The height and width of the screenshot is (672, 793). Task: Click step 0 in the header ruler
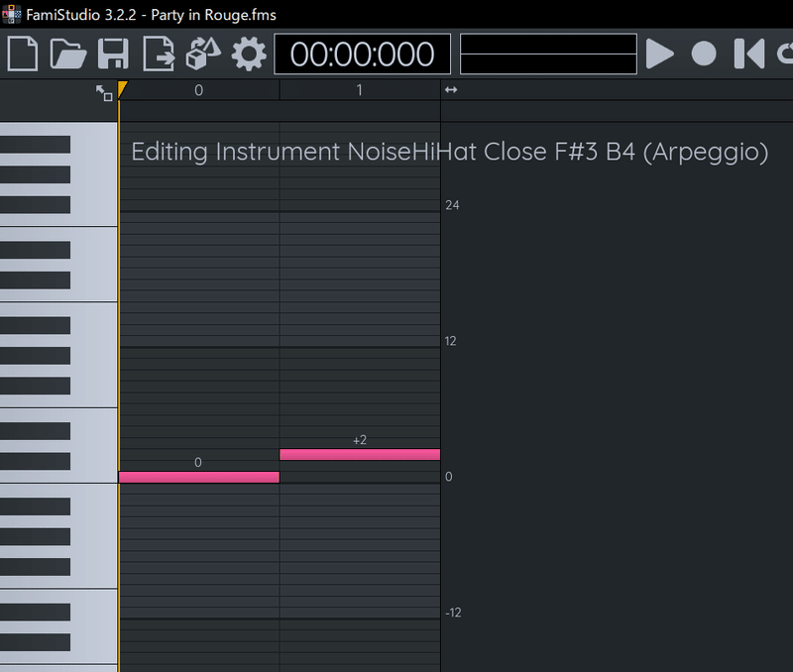click(198, 90)
